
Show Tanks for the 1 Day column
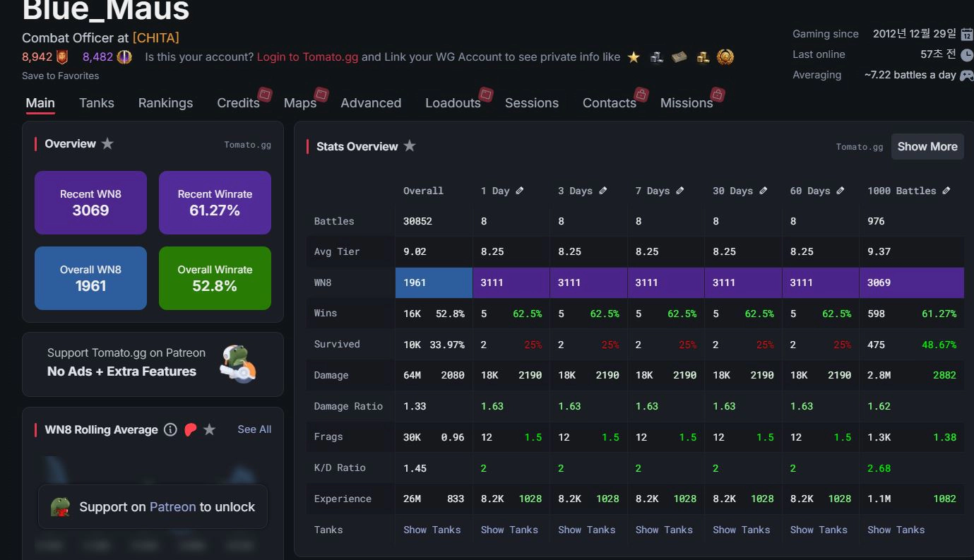tap(509, 530)
